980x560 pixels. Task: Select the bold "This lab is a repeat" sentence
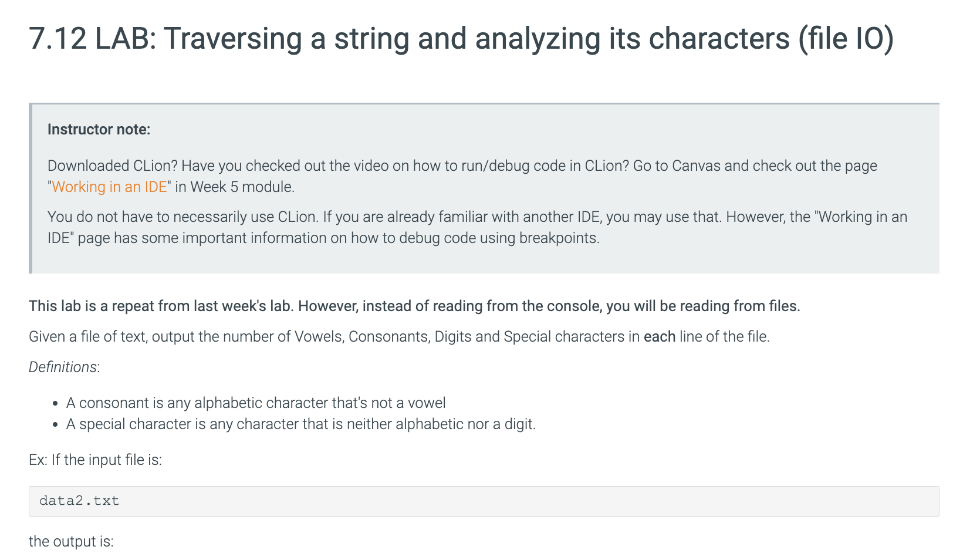click(x=414, y=306)
